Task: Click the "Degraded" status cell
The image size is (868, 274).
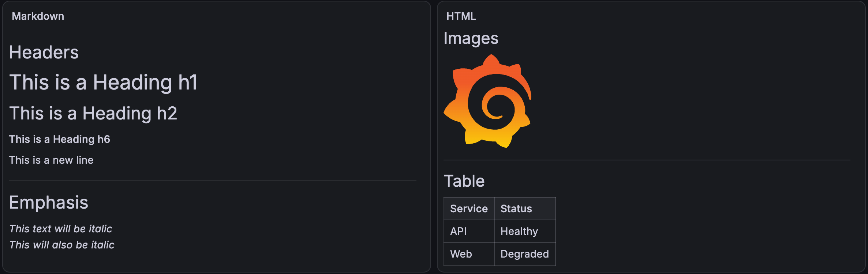Action: pos(525,254)
